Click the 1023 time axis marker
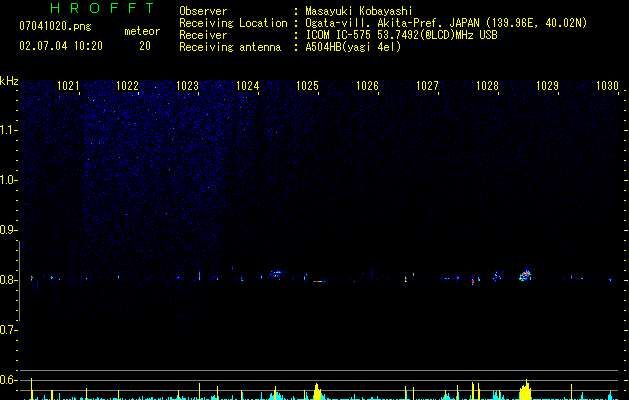This screenshot has height=400, width=629. (x=187, y=86)
